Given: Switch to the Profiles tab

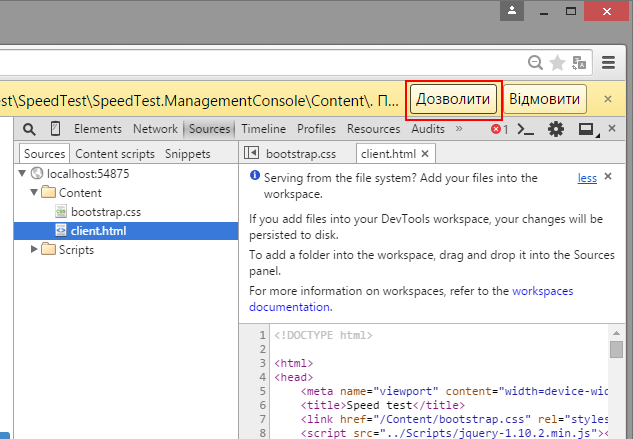Looking at the screenshot, I should (316, 129).
